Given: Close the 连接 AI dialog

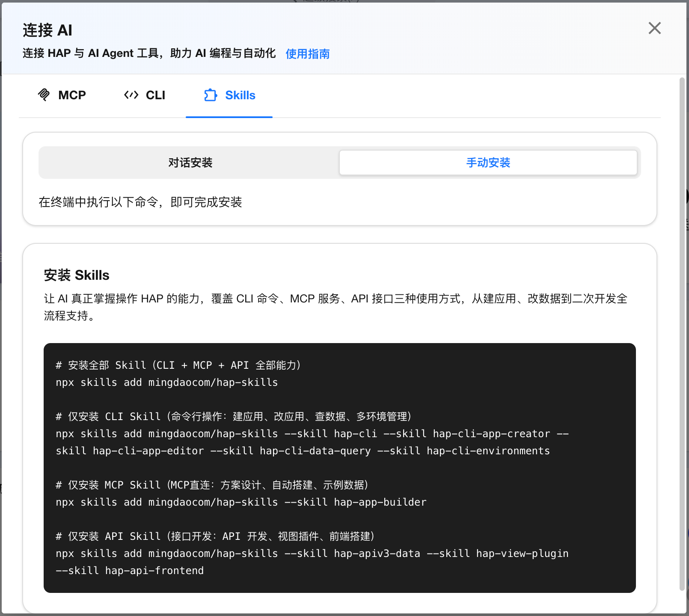Looking at the screenshot, I should pyautogui.click(x=654, y=28).
